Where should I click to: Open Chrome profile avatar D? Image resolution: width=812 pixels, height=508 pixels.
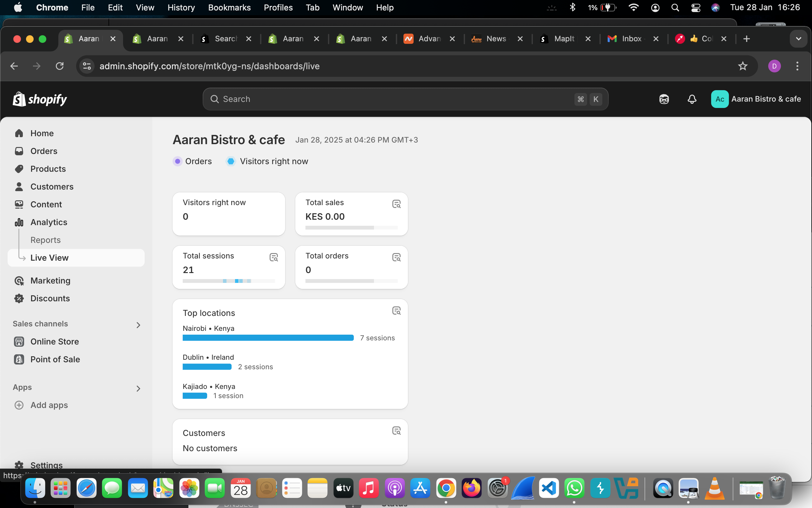pos(775,66)
